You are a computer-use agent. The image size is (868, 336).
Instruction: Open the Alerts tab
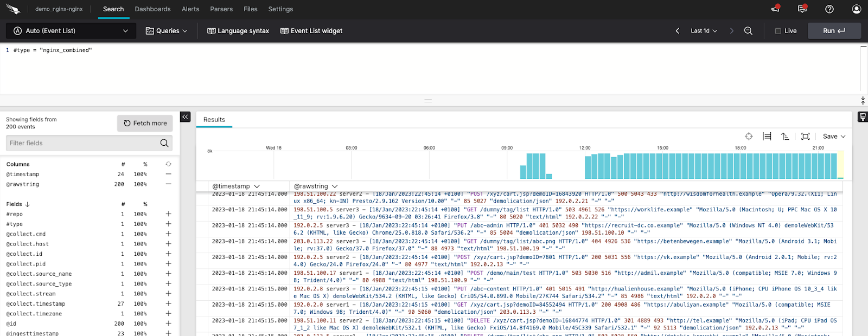[x=190, y=9]
